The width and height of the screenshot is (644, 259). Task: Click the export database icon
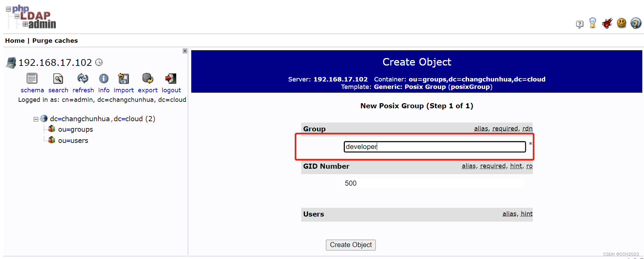[x=148, y=79]
